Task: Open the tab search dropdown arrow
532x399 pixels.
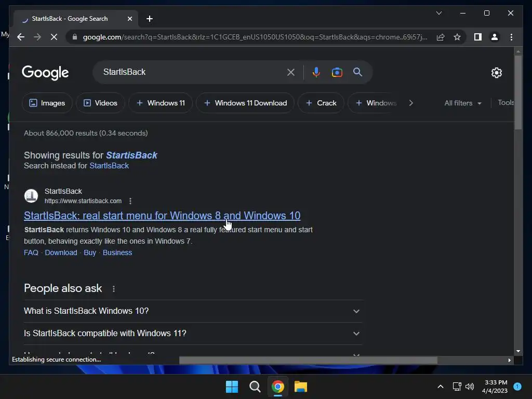Action: coord(438,13)
